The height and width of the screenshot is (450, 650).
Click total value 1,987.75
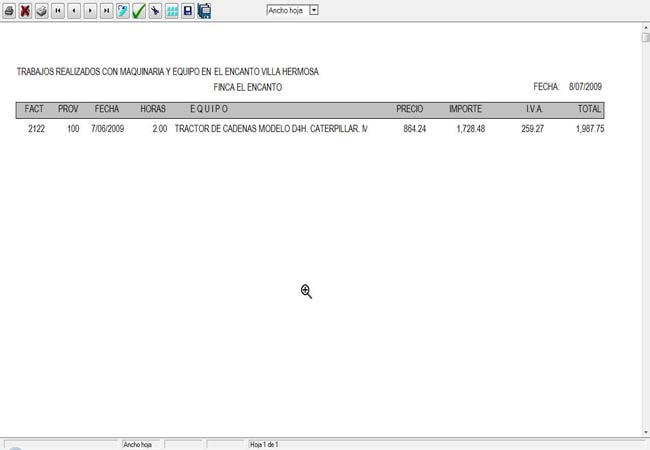tap(590, 129)
